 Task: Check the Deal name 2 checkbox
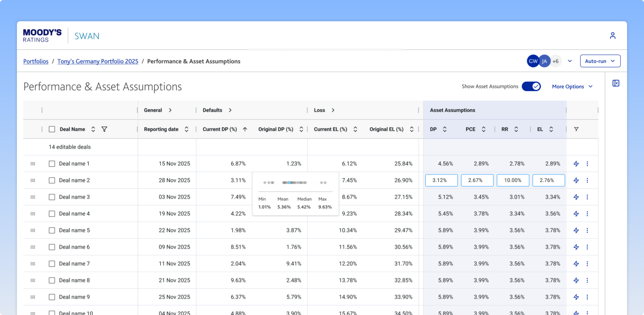(52, 180)
